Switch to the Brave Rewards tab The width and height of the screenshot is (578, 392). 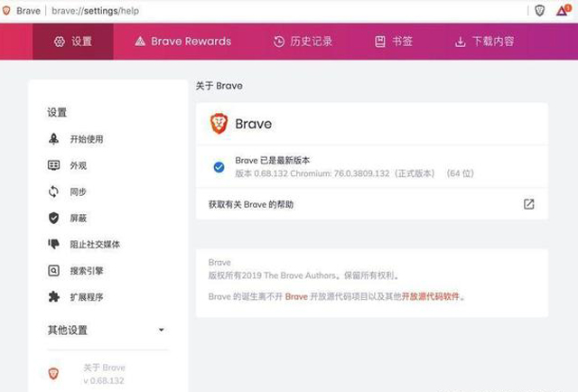pos(183,42)
